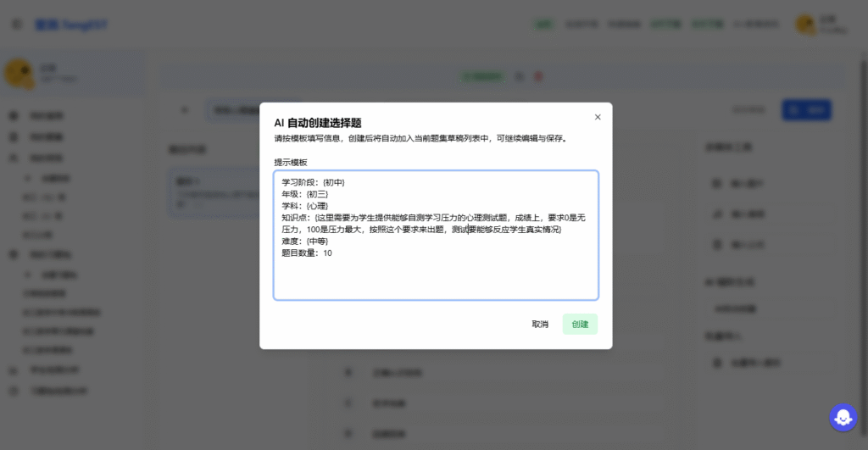
Task: Click the green badge in top navigation
Action: [543, 25]
